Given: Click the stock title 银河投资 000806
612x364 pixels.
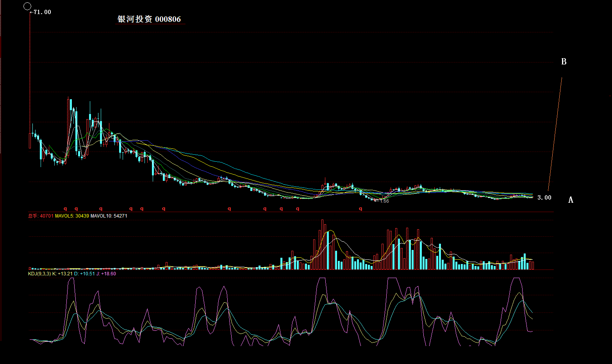Looking at the screenshot, I should tap(149, 19).
